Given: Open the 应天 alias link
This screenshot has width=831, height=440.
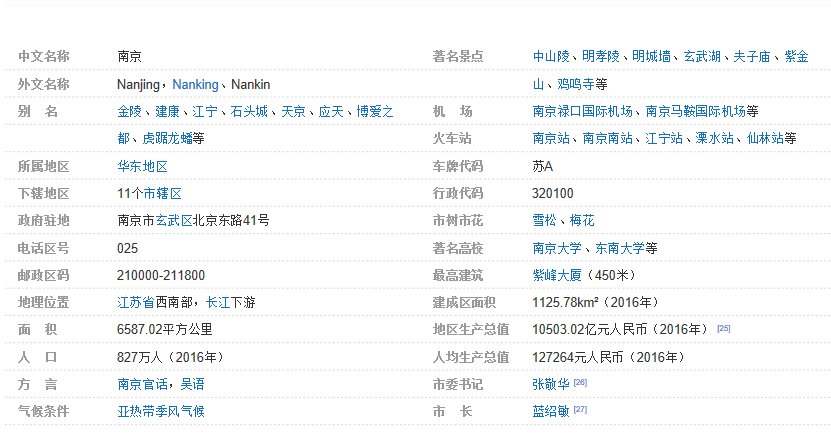Looking at the screenshot, I should pos(331,111).
